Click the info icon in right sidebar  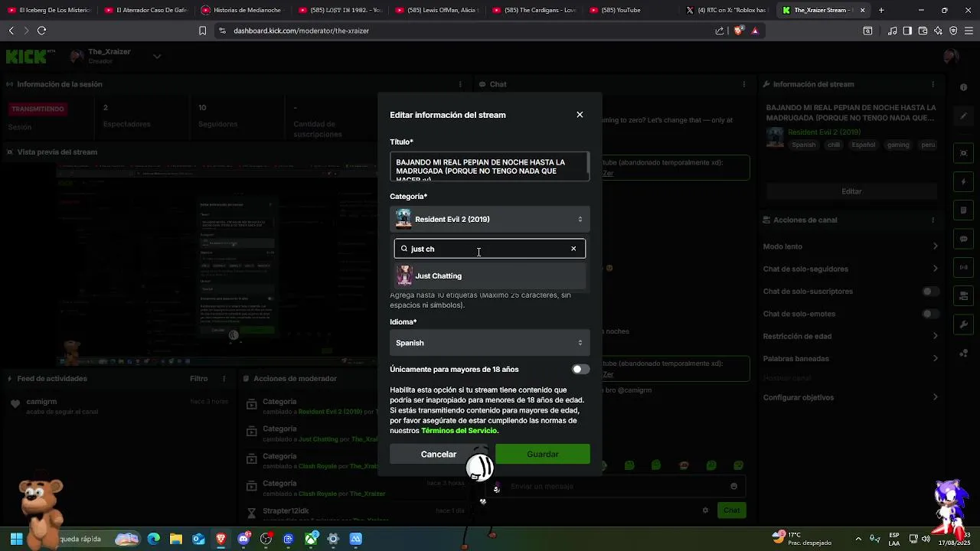click(964, 87)
